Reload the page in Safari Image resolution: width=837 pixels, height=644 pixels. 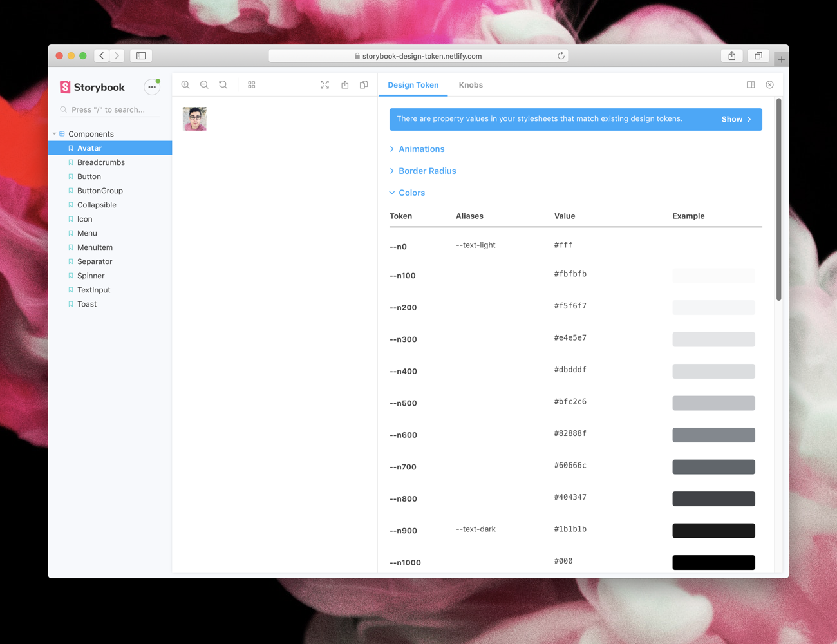coord(561,56)
